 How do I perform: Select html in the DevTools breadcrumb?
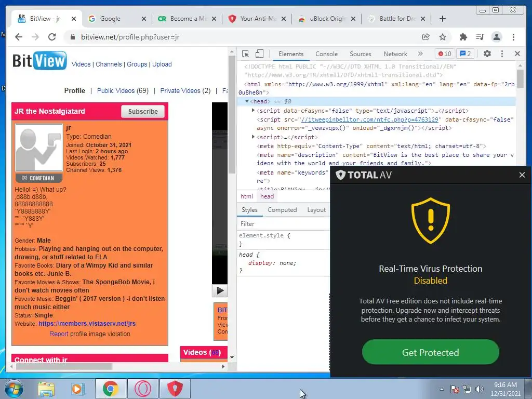point(247,196)
